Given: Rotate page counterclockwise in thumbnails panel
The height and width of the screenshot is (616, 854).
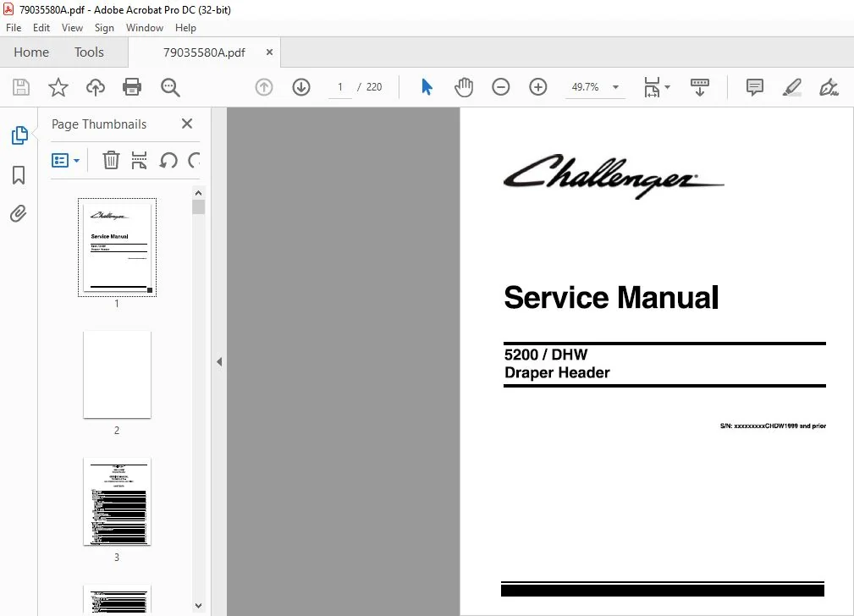Looking at the screenshot, I should 168,160.
